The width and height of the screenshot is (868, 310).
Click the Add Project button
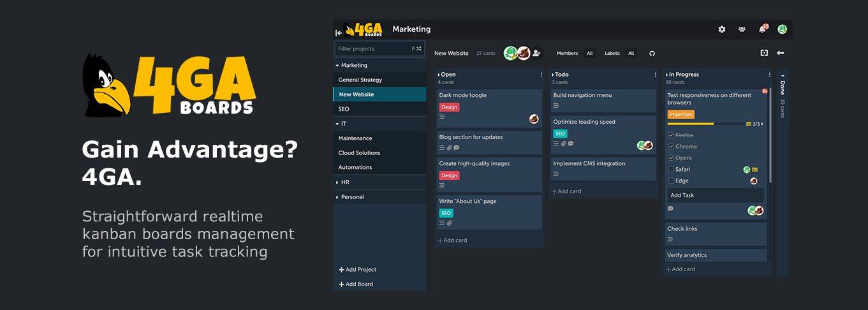[358, 270]
